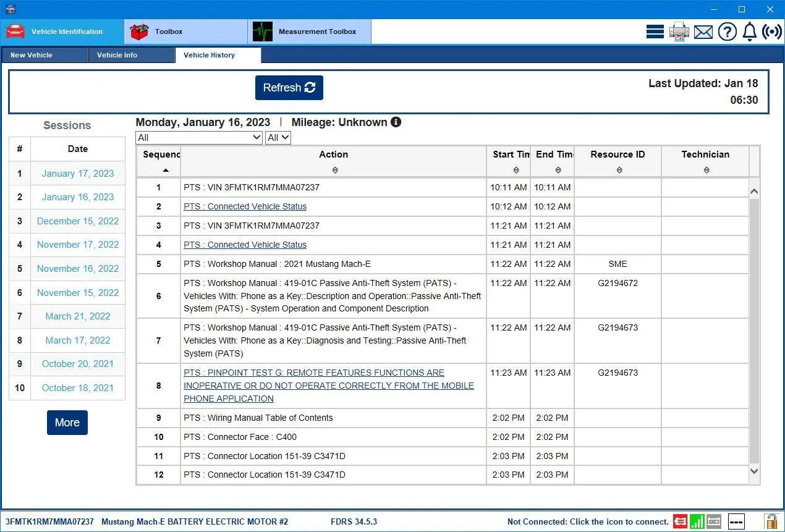The width and height of the screenshot is (785, 532).
Task: Click the table scrollbar down arrow
Action: (x=754, y=471)
